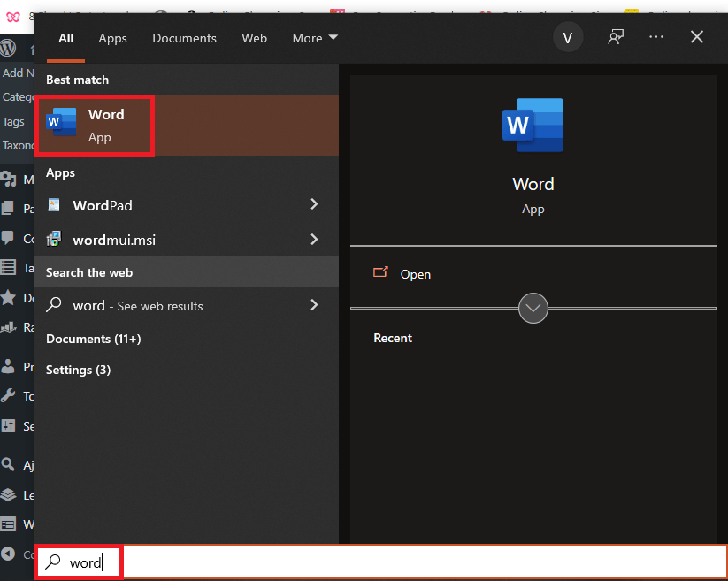Click the Open launch icon
The height and width of the screenshot is (581, 728).
[380, 272]
